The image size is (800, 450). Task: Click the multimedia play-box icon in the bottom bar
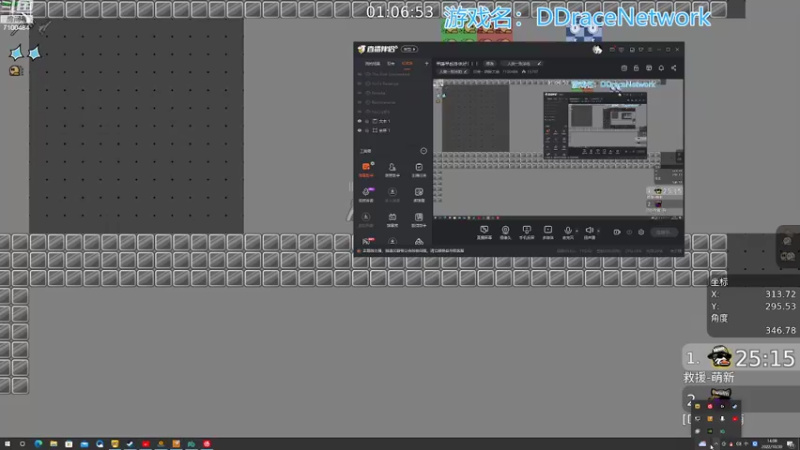[x=547, y=232]
